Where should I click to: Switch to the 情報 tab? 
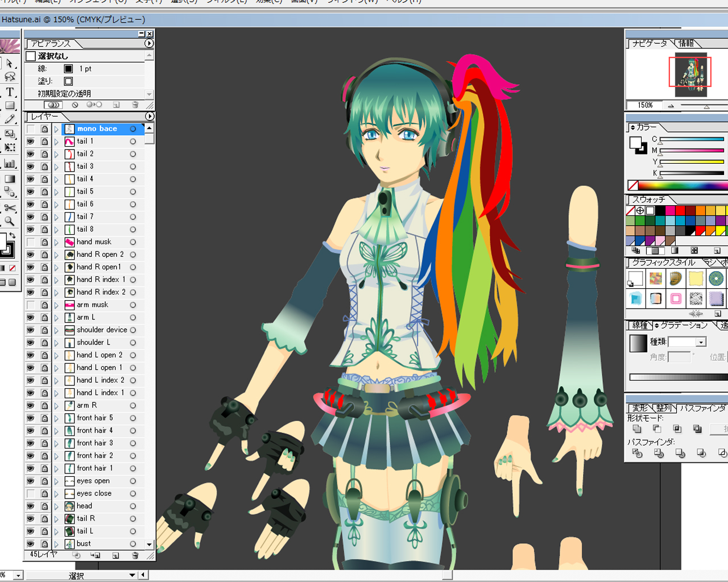(x=686, y=43)
